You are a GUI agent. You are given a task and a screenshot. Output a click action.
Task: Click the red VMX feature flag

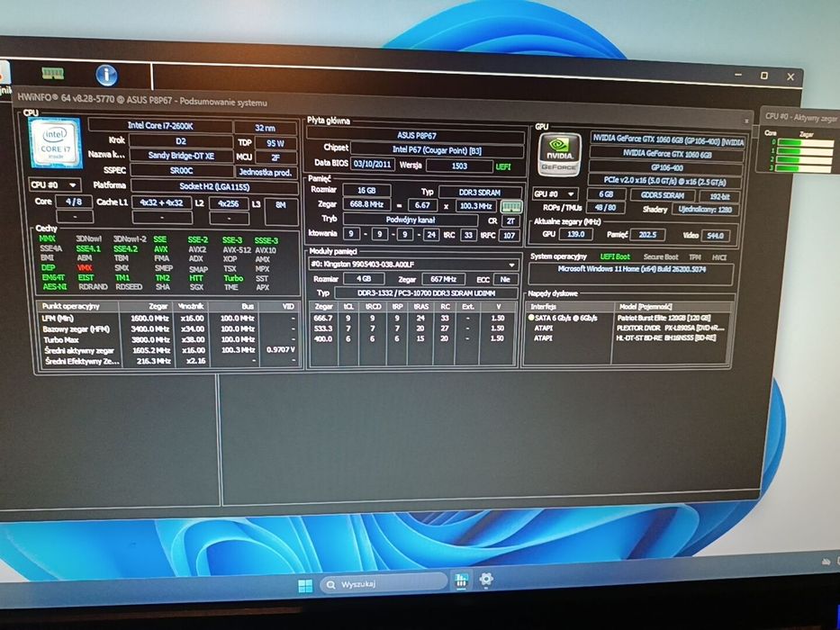point(84,267)
